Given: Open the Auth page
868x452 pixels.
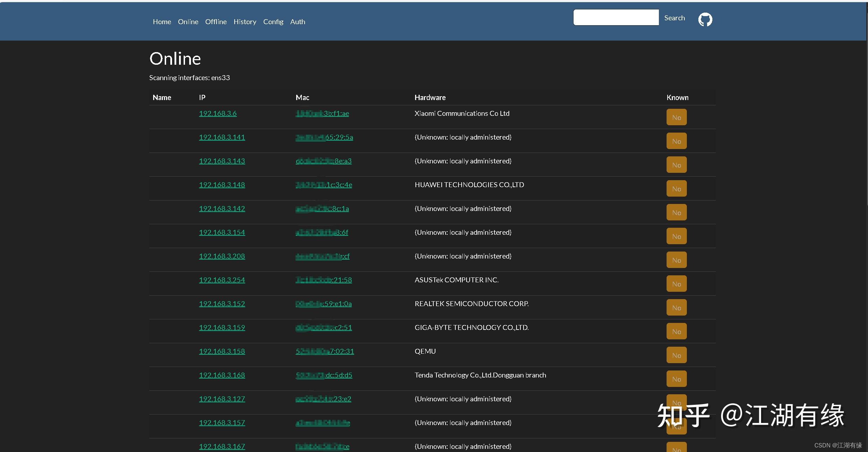Looking at the screenshot, I should pos(297,21).
